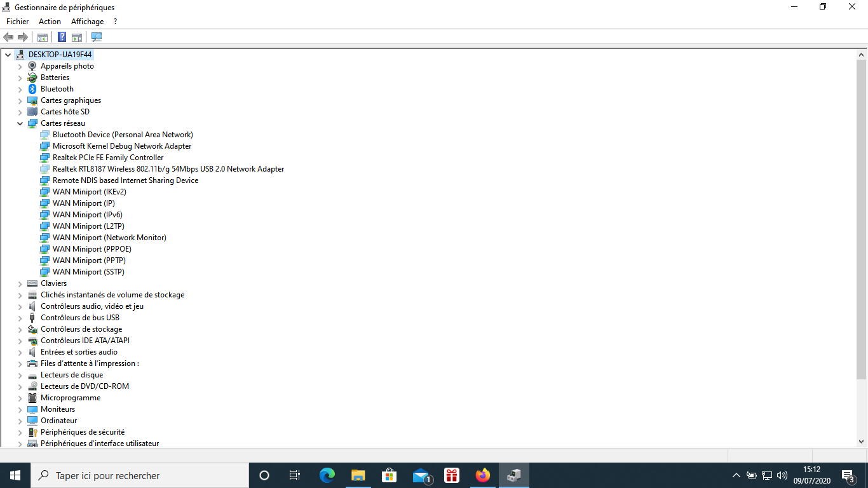
Task: Select Microsoft Kernel Debug Network Adapter
Action: 122,146
